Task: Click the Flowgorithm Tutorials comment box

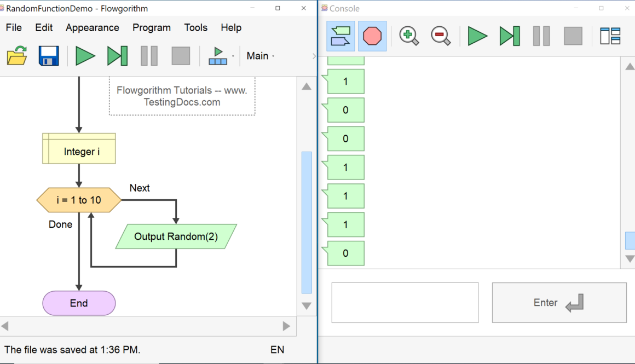Action: (182, 96)
